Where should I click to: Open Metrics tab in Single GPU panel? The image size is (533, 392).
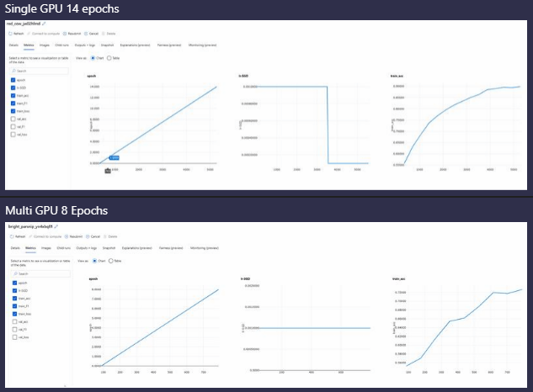(x=29, y=45)
